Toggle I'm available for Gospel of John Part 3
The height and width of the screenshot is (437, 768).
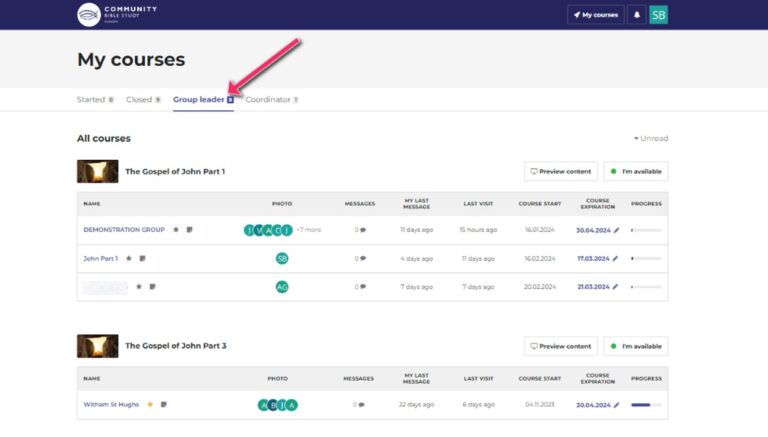coord(636,346)
